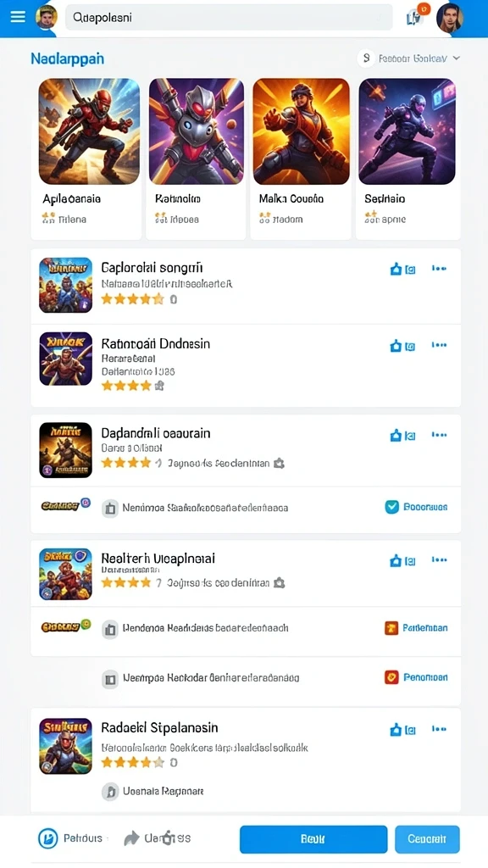Click the star rating of Caplorolai songrifi
This screenshot has width=488, height=868.
click(133, 299)
